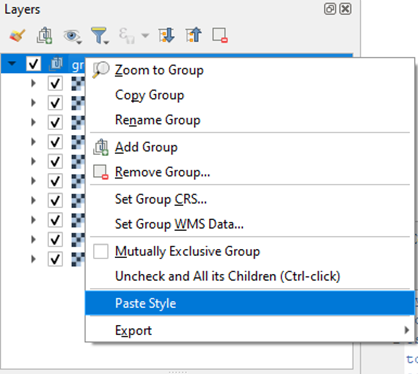This screenshot has height=374, width=418.
Task: Click the Remove Layer/Group toolbar icon
Action: tap(220, 35)
